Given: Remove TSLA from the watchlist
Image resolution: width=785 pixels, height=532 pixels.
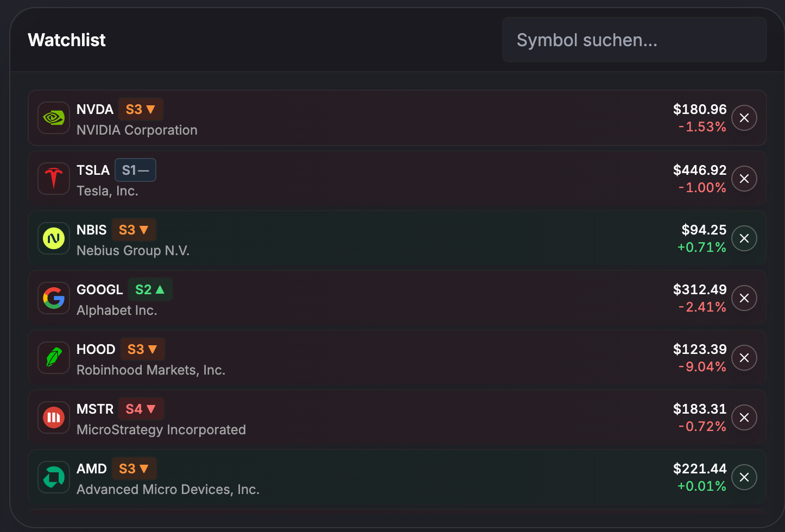Looking at the screenshot, I should pos(744,179).
